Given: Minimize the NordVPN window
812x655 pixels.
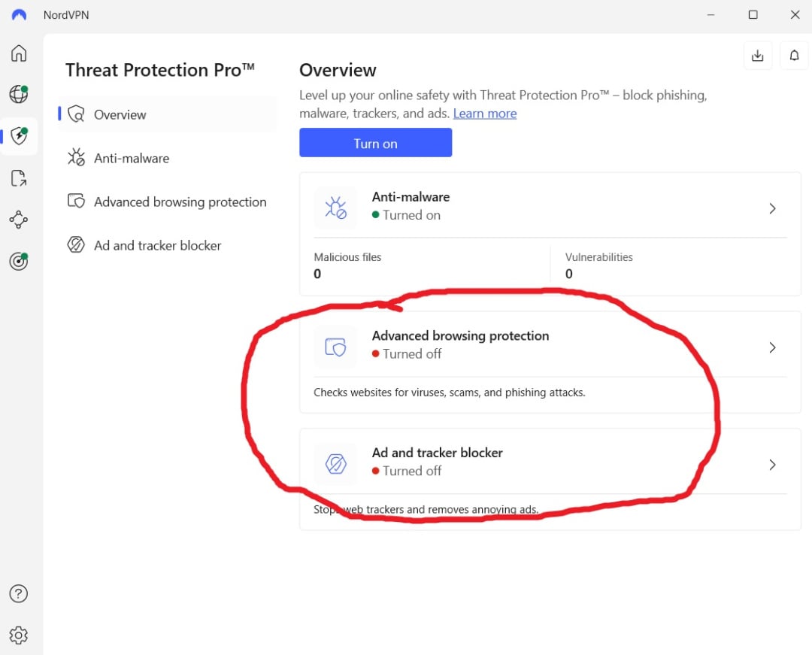Looking at the screenshot, I should [711, 14].
